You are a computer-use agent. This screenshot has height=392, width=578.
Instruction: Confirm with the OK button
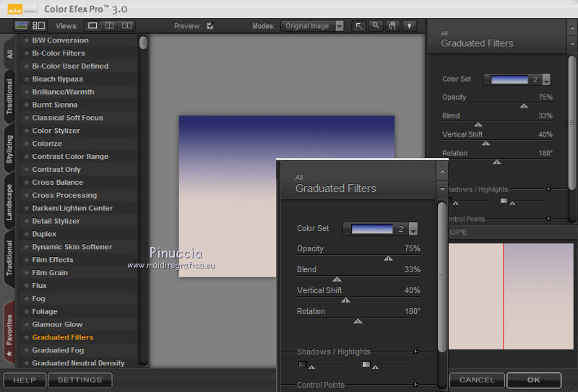click(x=534, y=380)
